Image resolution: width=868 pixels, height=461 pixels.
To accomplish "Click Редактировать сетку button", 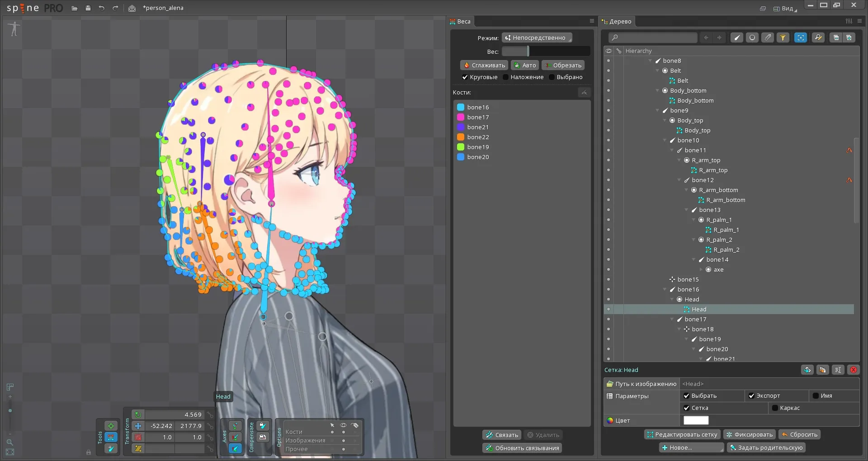I will 682,434.
